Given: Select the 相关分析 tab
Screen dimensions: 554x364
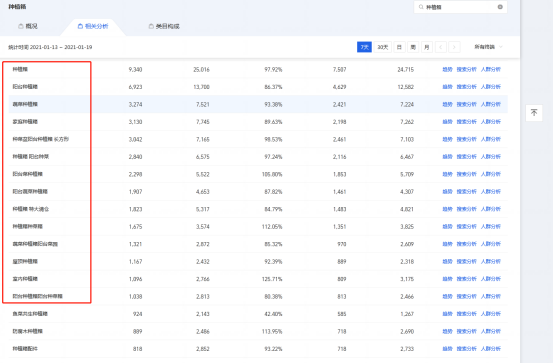Looking at the screenshot, I should [x=93, y=26].
